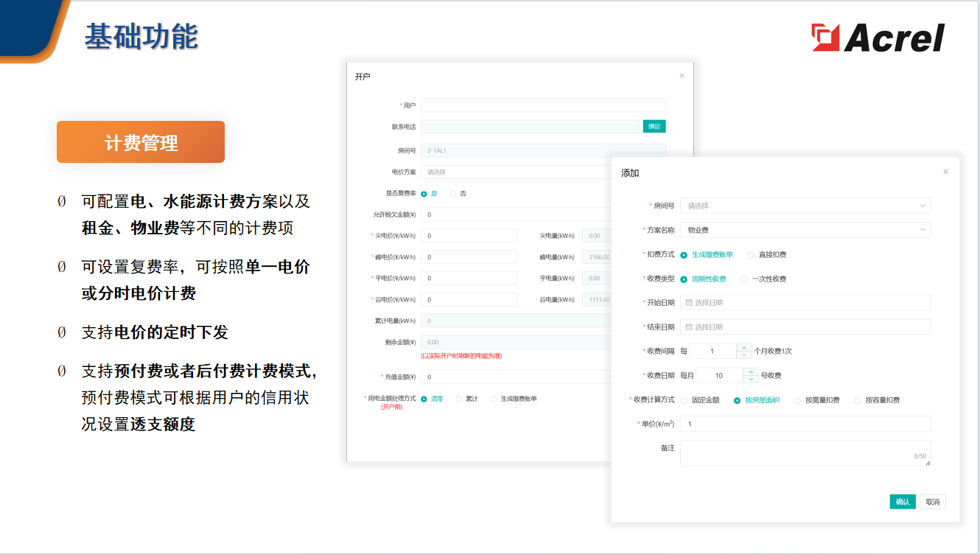The height and width of the screenshot is (555, 980).
Task: Click the 绑定 button next to 联系电话
Action: [x=656, y=126]
